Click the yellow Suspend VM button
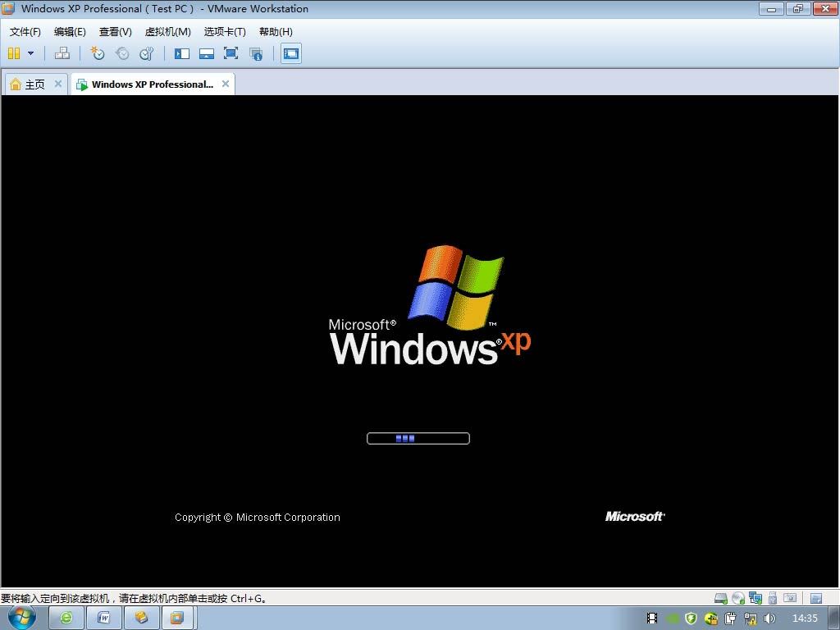The width and height of the screenshot is (840, 630). click(x=14, y=53)
